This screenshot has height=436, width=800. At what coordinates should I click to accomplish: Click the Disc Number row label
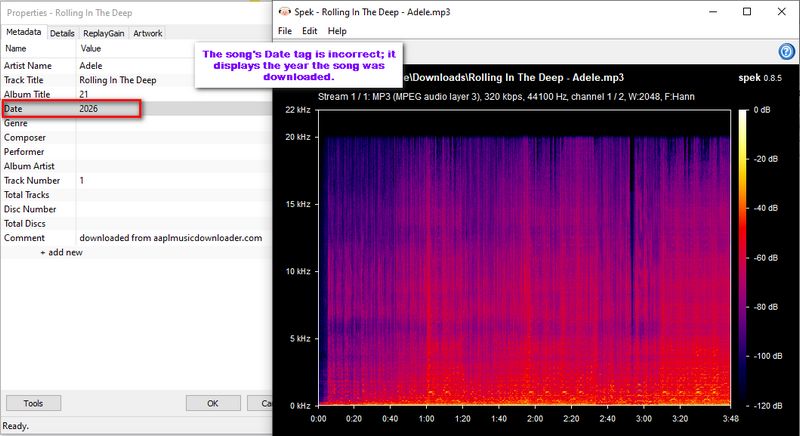[x=30, y=209]
